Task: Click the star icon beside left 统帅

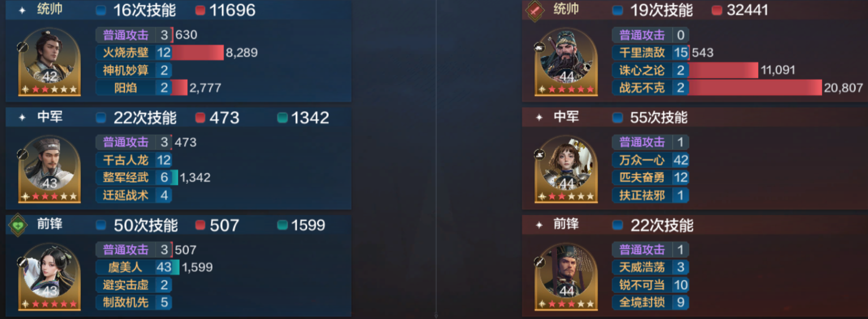Action: (22, 10)
